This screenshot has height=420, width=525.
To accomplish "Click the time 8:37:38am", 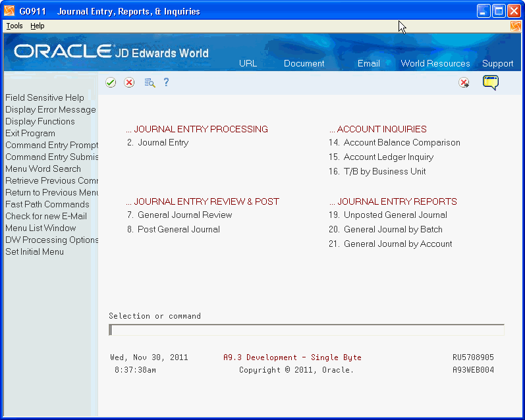I will [135, 370].
